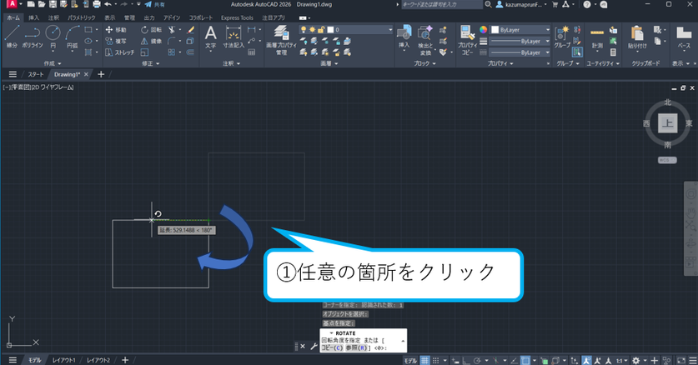698x365 pixels.
Task: Click the Reference (参照(R)) option in command line
Action: click(x=358, y=348)
